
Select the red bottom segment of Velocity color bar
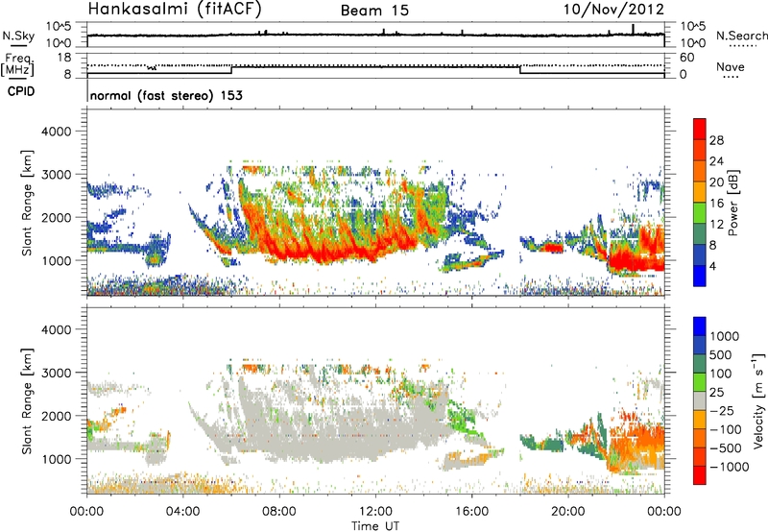click(700, 475)
